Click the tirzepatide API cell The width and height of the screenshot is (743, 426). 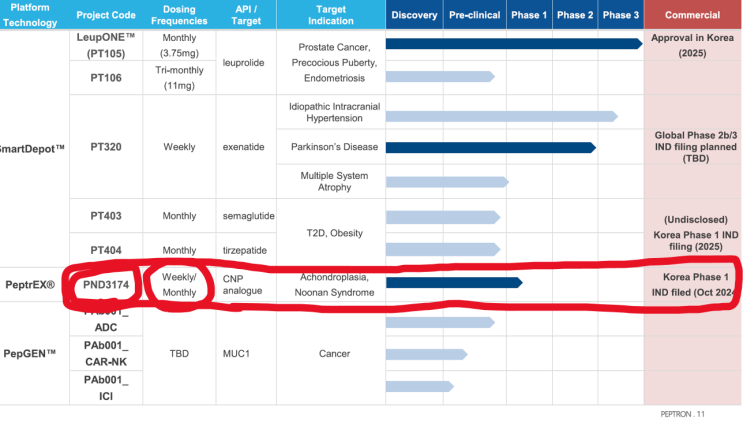[x=245, y=250]
